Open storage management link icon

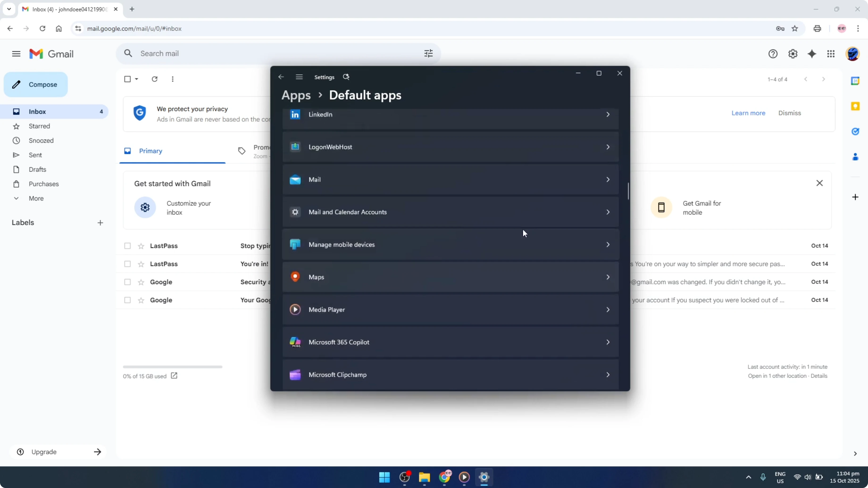[174, 376]
